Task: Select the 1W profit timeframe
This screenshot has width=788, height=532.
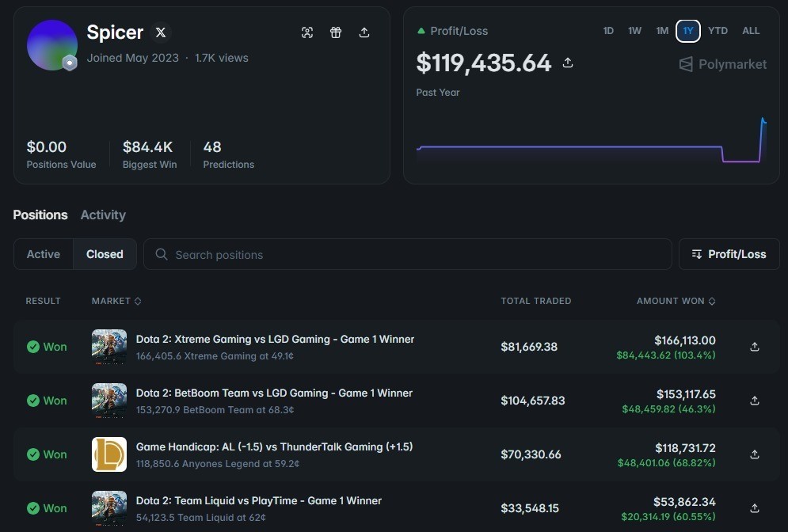Action: (x=634, y=31)
